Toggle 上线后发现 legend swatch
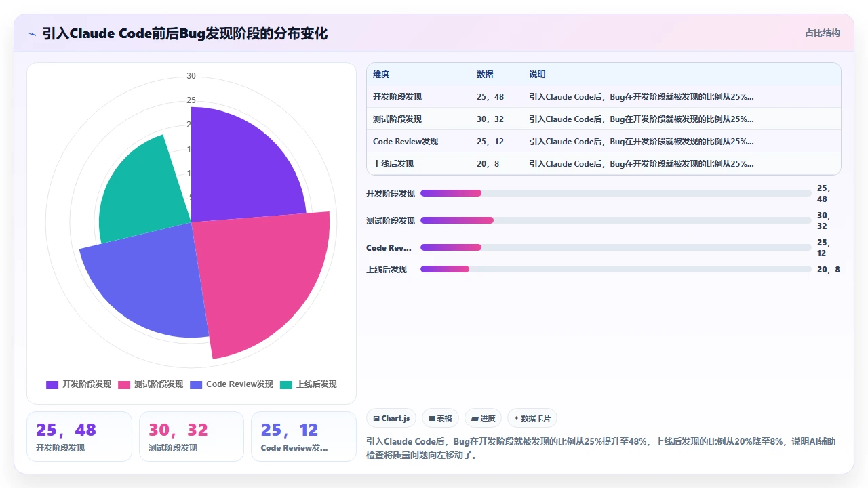This screenshot has width=868, height=488. [x=286, y=384]
